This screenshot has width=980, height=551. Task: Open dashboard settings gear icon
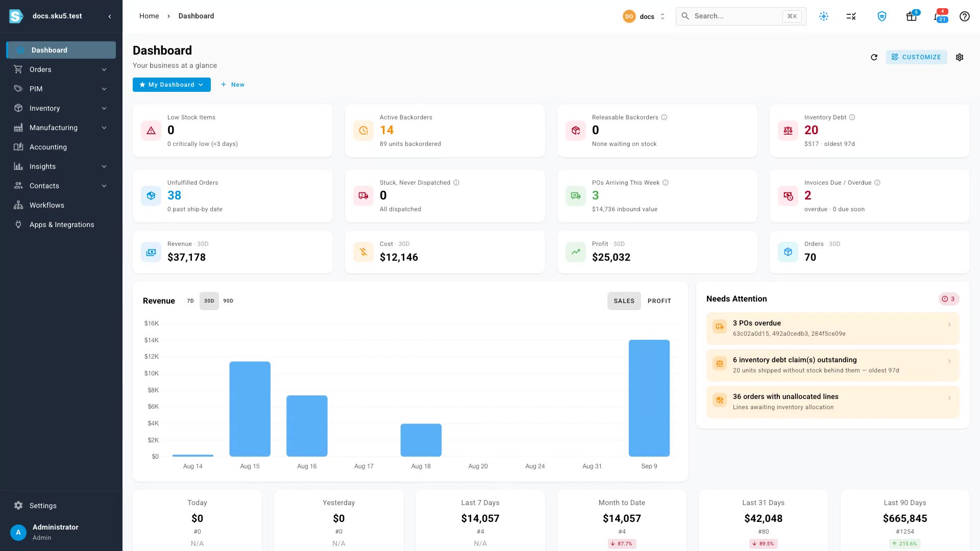960,57
